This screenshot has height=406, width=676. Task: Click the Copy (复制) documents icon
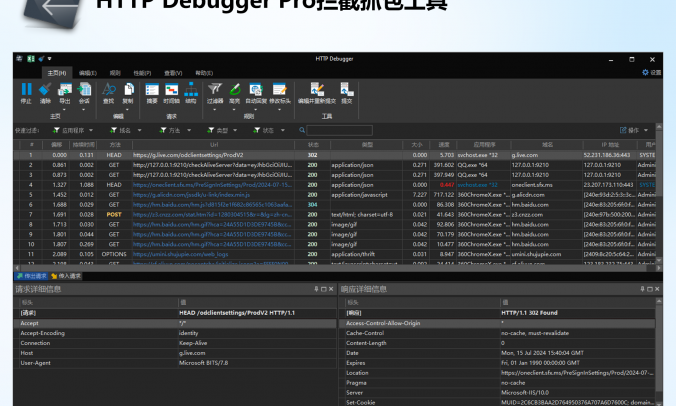[128, 89]
